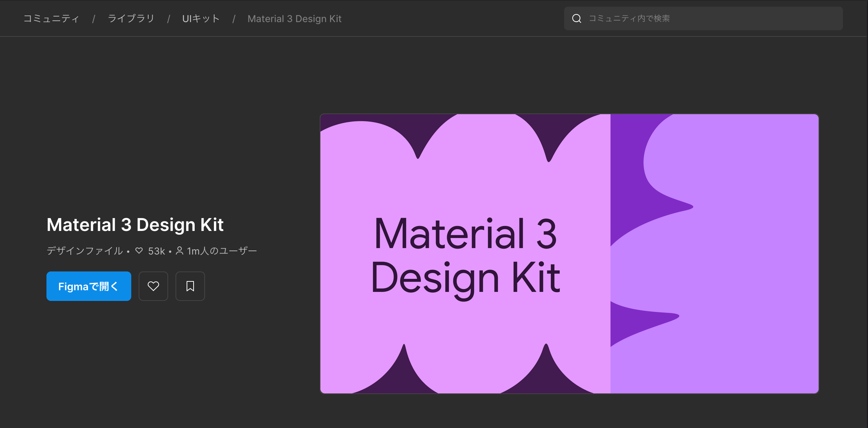
Task: Click the Material 3 Design Kit page heading
Action: 135,225
